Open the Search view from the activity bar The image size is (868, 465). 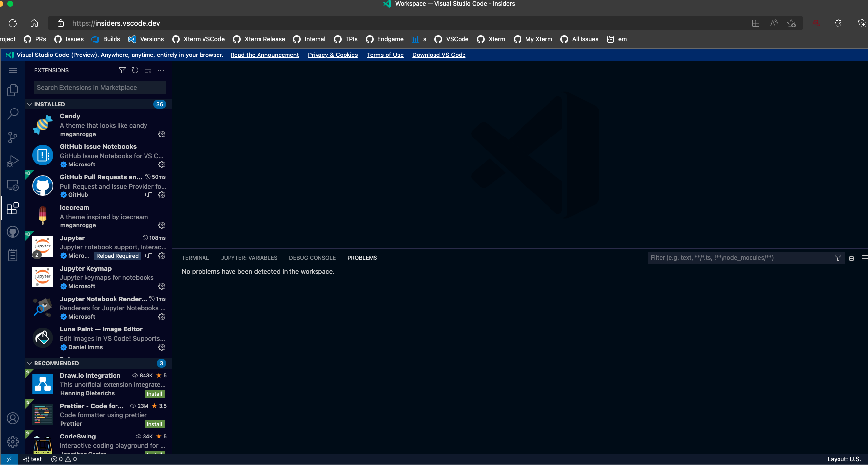[12, 113]
